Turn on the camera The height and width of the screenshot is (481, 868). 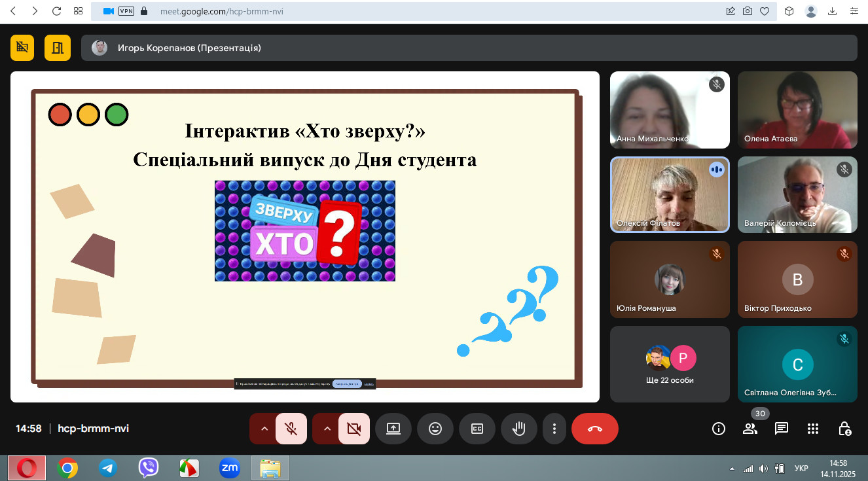[x=354, y=429]
